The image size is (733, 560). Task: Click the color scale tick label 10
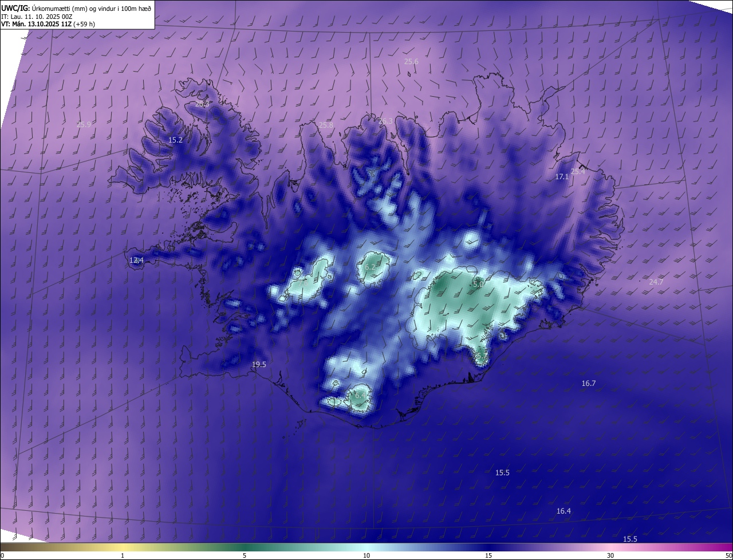pyautogui.click(x=366, y=555)
